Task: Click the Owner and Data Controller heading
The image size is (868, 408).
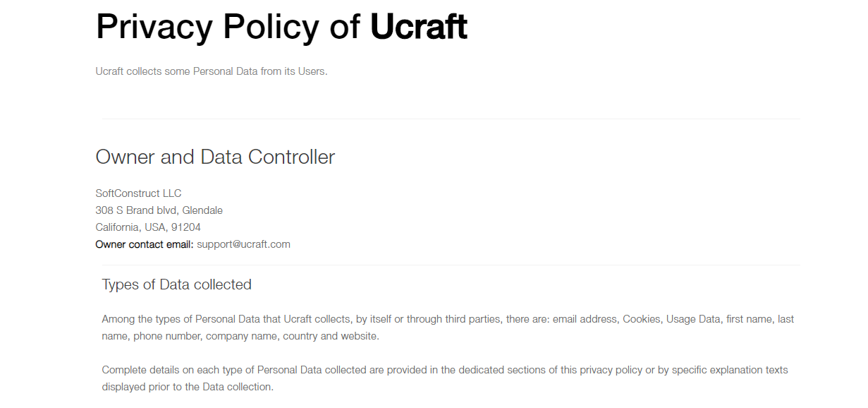Action: click(215, 157)
